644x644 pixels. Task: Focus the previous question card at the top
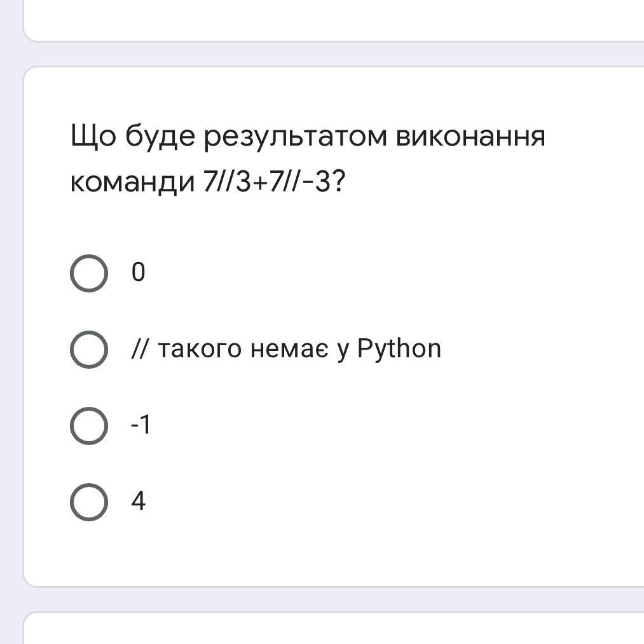click(x=334, y=20)
